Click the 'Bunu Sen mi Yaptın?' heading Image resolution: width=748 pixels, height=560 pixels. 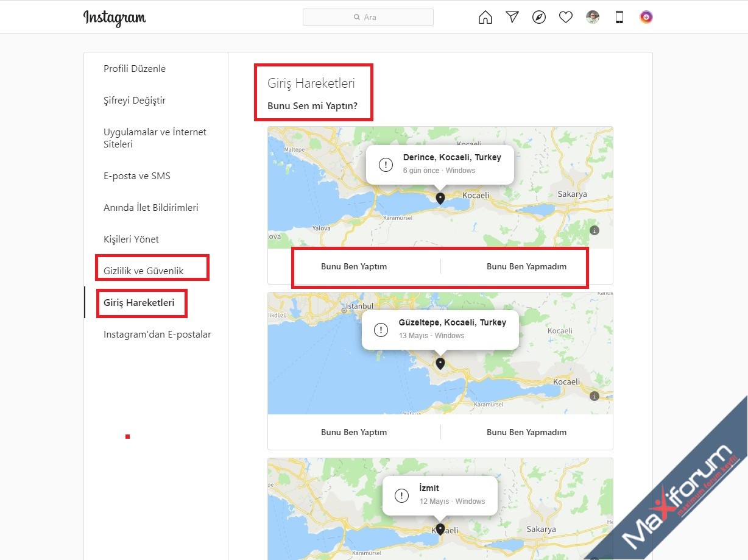point(312,106)
